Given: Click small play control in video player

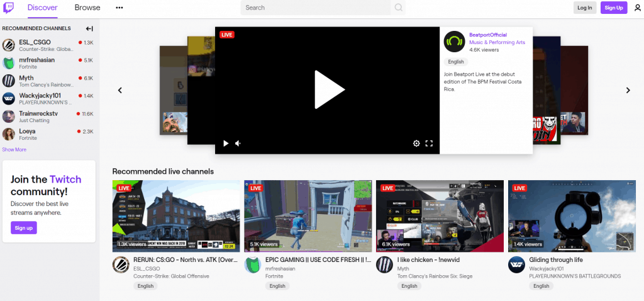Looking at the screenshot, I should pyautogui.click(x=226, y=143).
